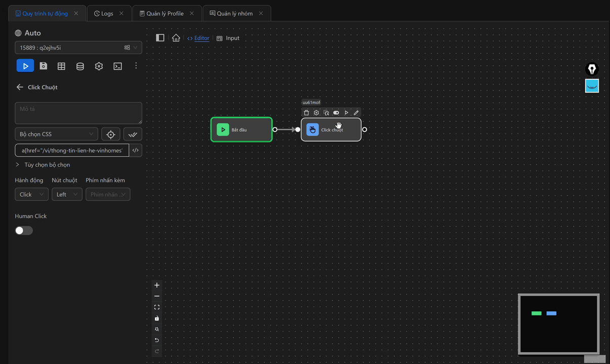Open the terminal console icon
Screen dimensions: 610x364
117,66
